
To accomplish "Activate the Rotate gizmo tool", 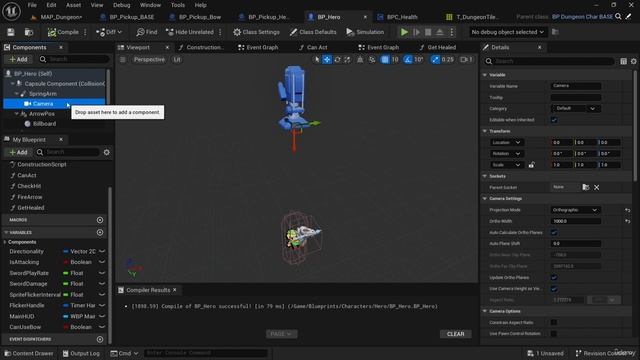I will [x=337, y=60].
